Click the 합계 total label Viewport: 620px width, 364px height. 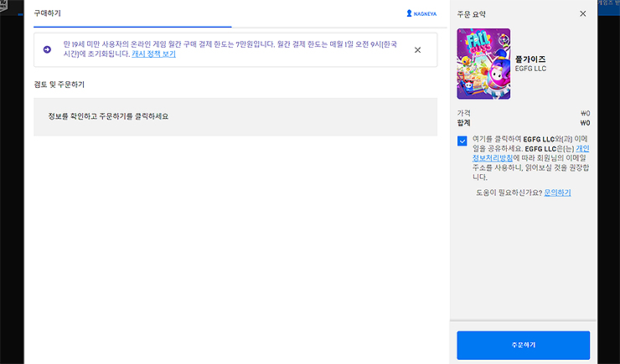464,123
